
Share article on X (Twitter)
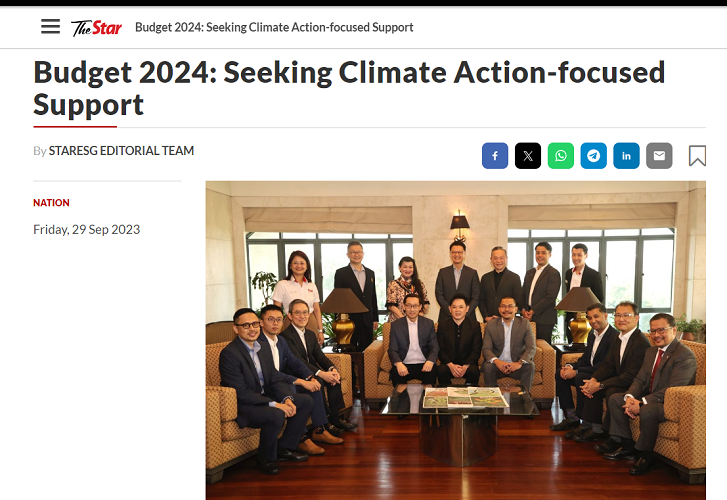(528, 156)
